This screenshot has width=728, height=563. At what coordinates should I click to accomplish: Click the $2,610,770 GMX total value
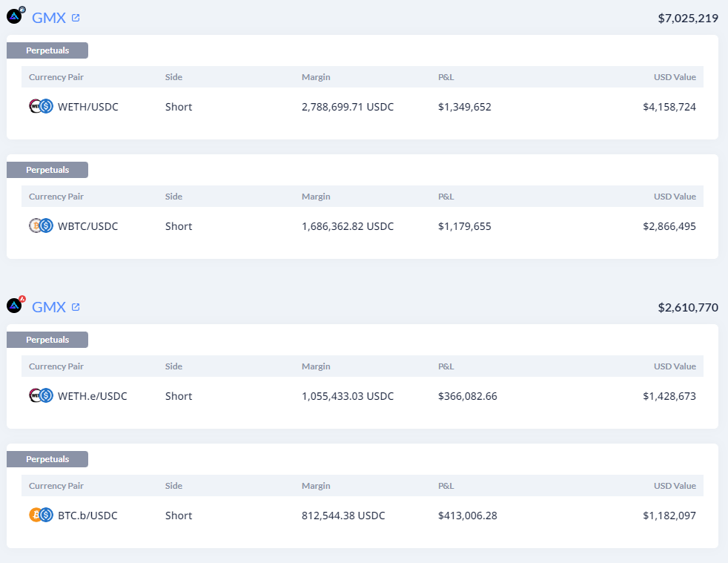(x=688, y=308)
